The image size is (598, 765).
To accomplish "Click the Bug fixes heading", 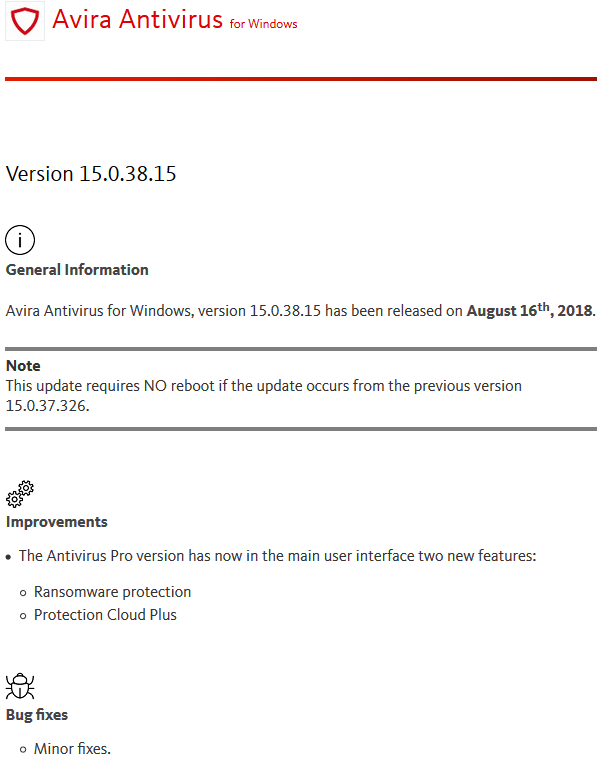I will click(x=37, y=715).
